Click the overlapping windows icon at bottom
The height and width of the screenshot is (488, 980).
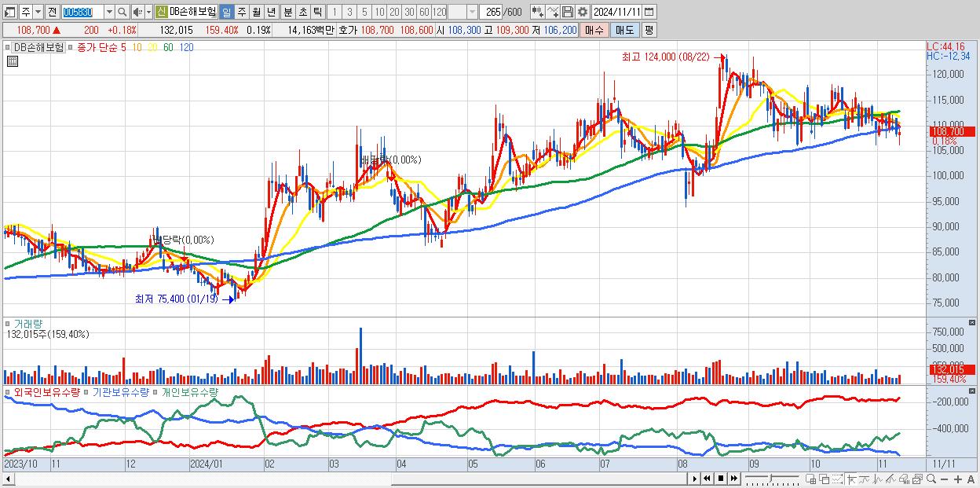pos(825,479)
